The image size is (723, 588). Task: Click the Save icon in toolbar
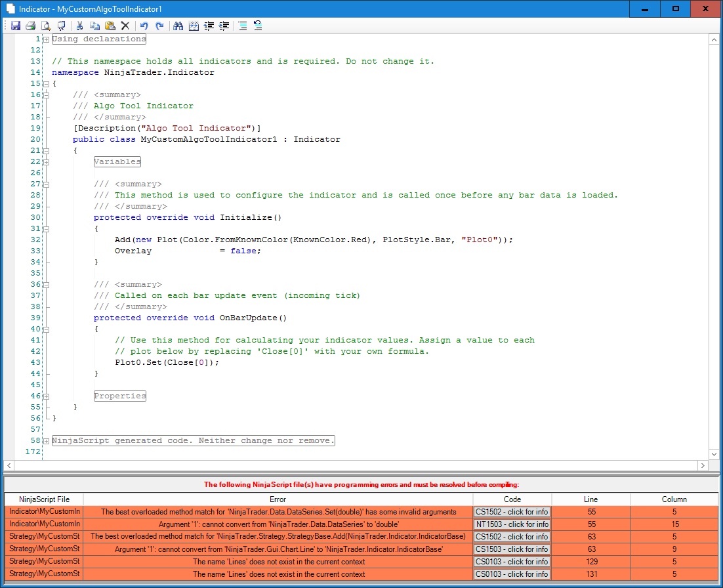[x=15, y=26]
